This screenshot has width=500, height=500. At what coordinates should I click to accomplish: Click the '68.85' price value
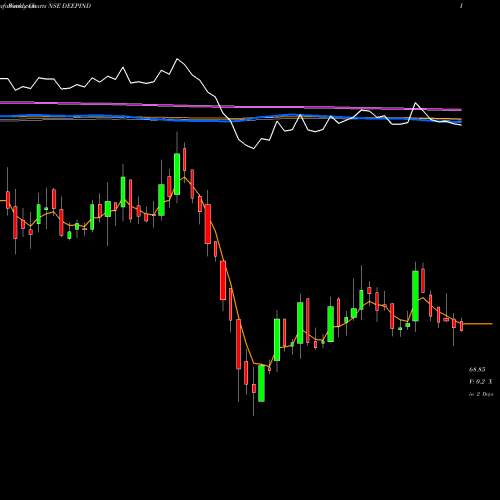tap(477, 369)
